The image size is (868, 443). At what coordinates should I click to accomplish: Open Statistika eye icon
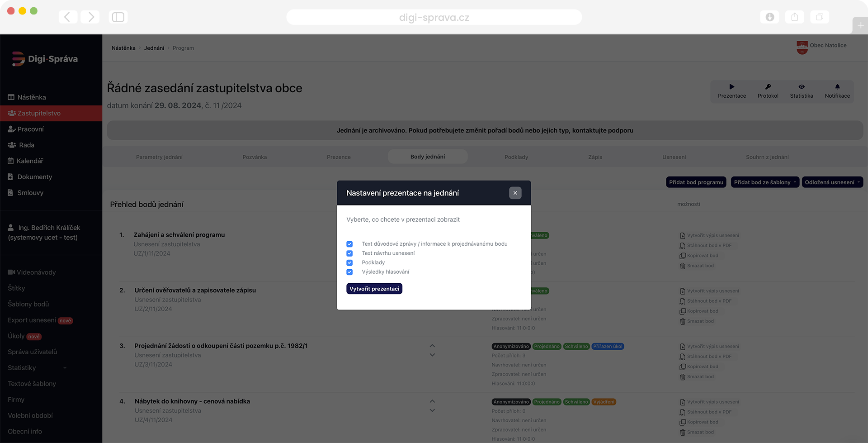[801, 87]
